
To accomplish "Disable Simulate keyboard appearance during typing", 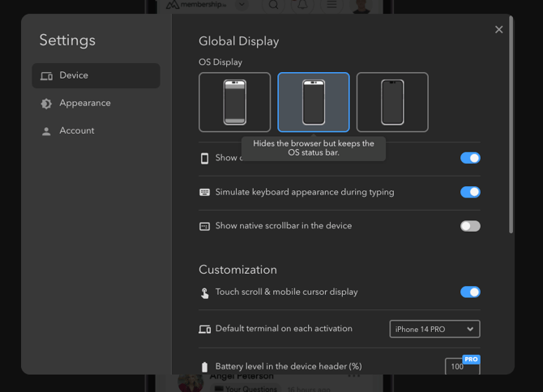I will coord(470,192).
